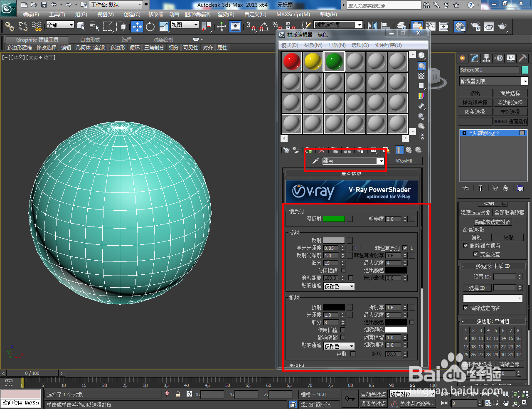Click Assign Material to Selection icon

308,150
